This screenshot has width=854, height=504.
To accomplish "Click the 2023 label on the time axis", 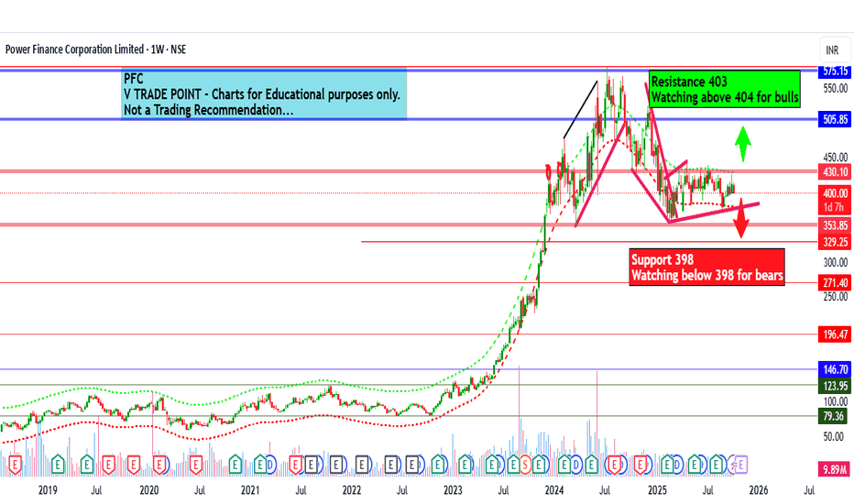I will click(x=453, y=490).
